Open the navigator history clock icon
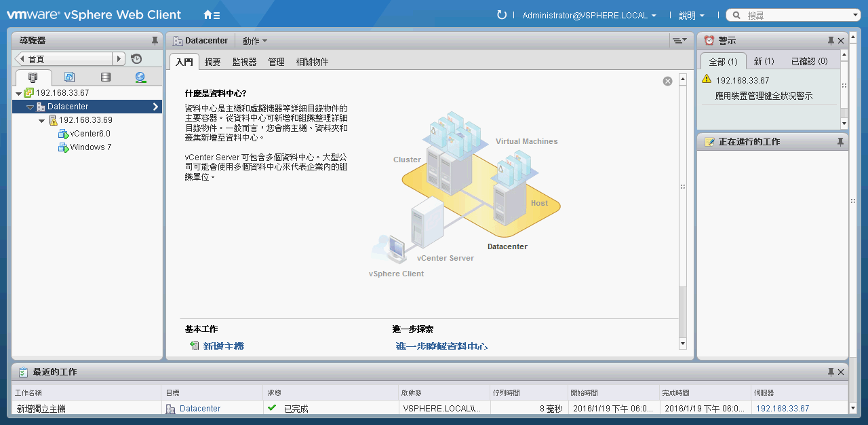This screenshot has width=868, height=425. tap(136, 59)
